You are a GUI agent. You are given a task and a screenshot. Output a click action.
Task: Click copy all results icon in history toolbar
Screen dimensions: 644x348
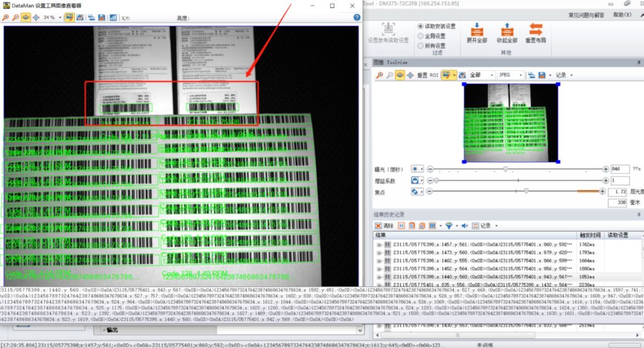[422, 226]
